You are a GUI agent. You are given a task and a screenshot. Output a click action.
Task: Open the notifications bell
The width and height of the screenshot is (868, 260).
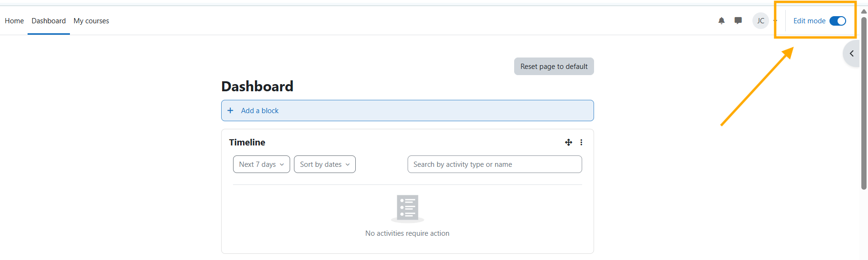click(x=721, y=21)
